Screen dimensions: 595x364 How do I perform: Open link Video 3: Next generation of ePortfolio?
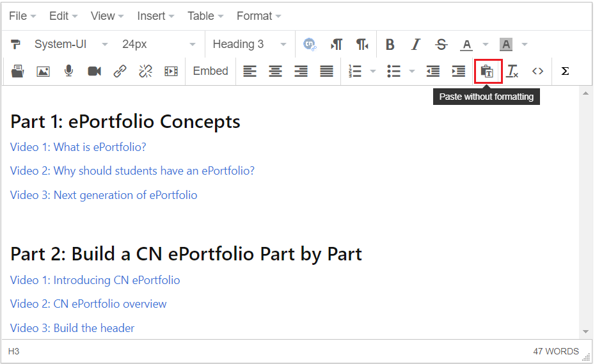pos(104,195)
